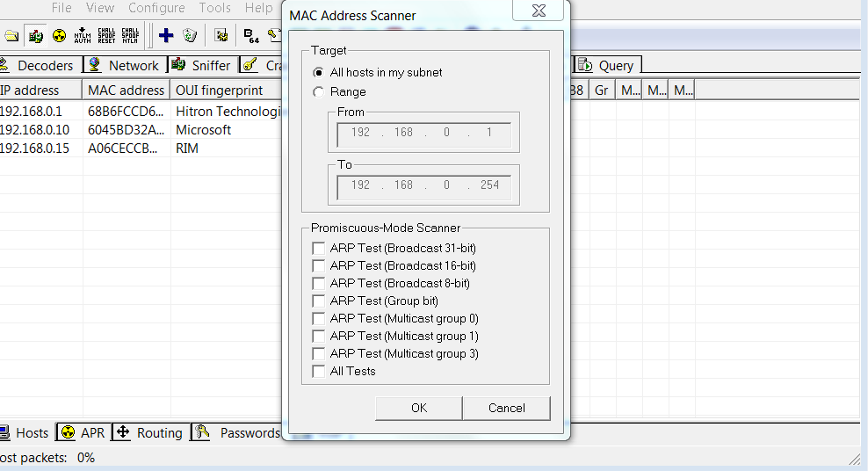This screenshot has height=471, width=868.
Task: Click the CHALL SPOOF RESET toolbar icon
Action: click(106, 36)
